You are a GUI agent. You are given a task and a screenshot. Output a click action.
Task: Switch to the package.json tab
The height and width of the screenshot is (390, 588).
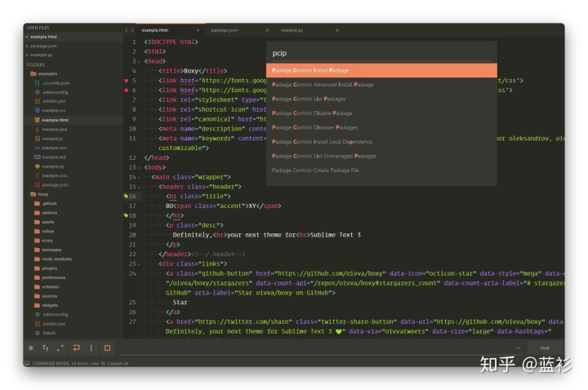pos(224,30)
